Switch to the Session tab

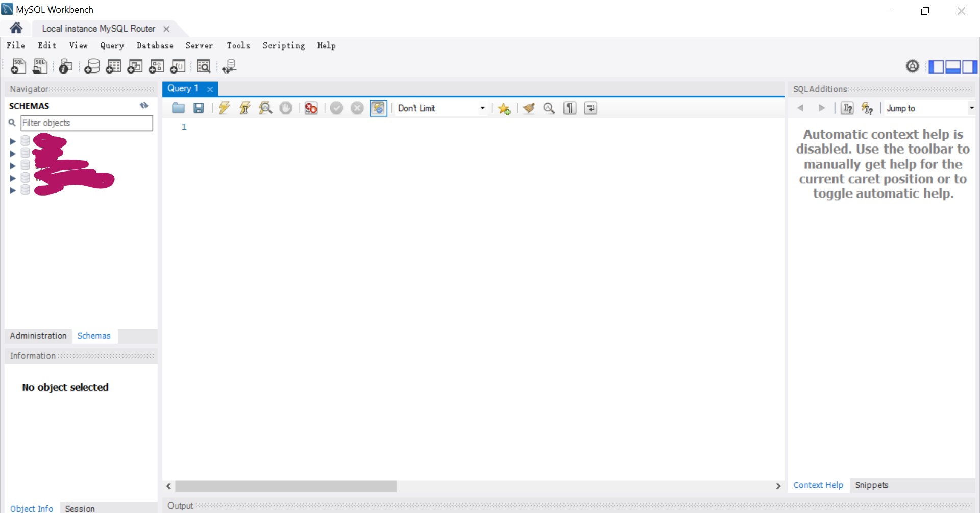click(x=80, y=508)
